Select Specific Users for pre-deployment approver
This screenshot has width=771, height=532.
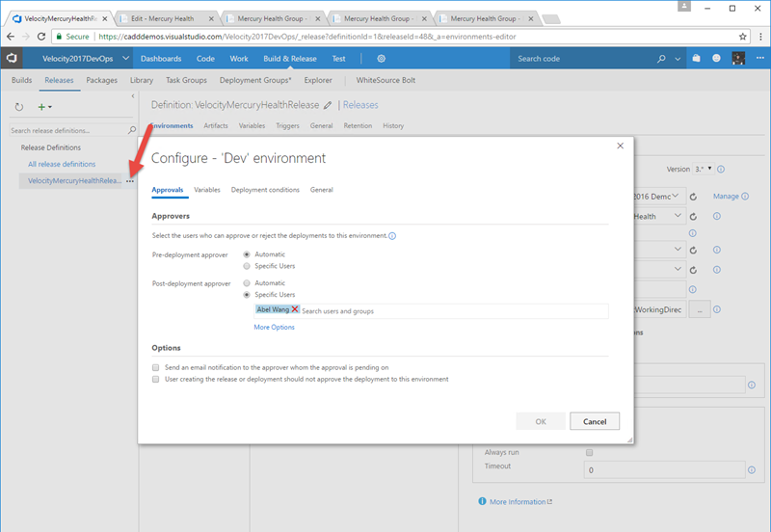247,266
